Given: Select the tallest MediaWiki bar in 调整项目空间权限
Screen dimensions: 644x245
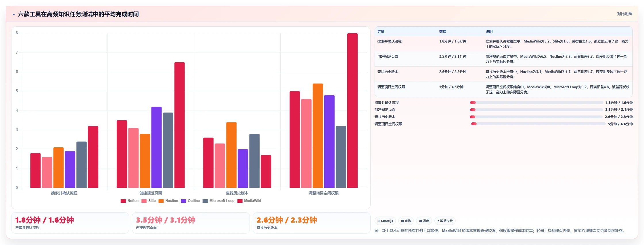Looking at the screenshot, I should 352,111.
